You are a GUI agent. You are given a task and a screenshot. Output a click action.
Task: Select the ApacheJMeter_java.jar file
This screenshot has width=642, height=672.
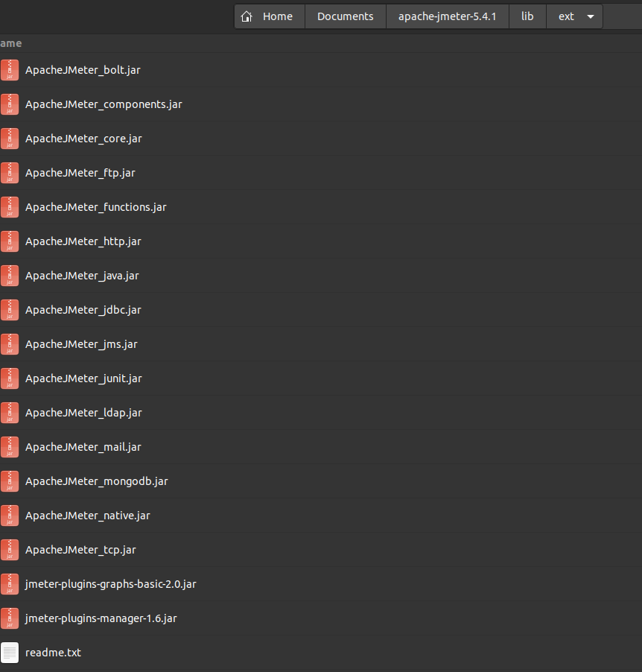coord(82,276)
